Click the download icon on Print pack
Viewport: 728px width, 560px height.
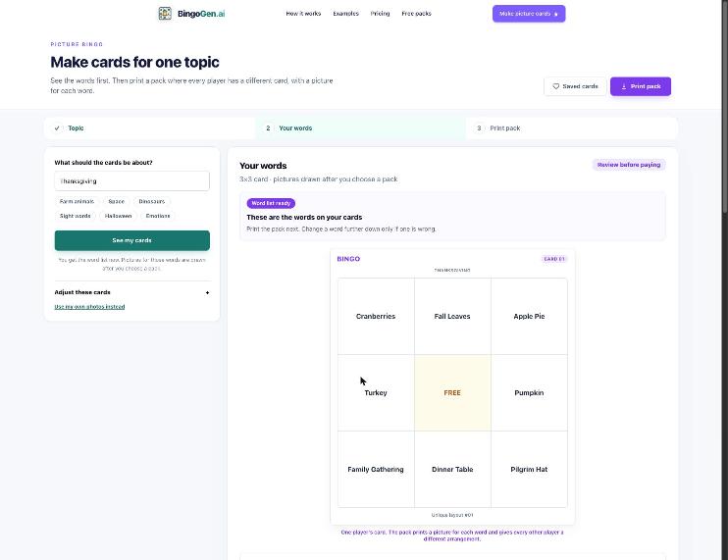click(624, 86)
